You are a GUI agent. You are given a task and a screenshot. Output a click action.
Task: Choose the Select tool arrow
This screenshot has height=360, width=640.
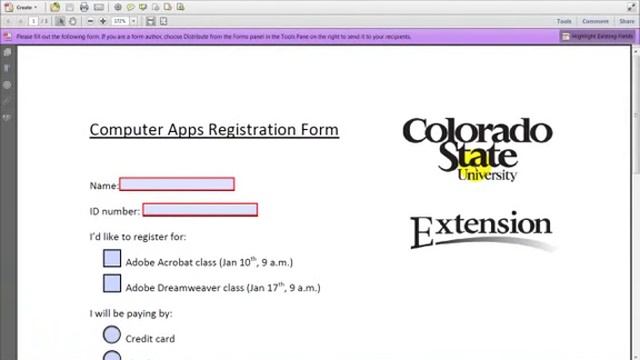tap(60, 21)
